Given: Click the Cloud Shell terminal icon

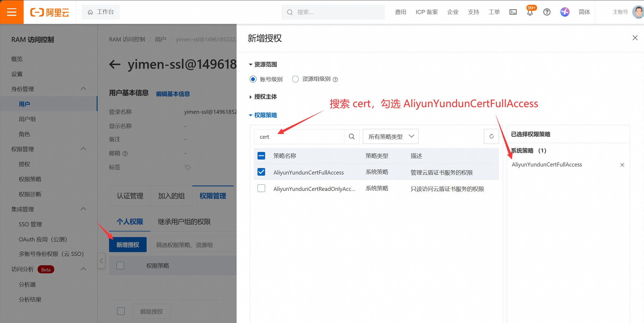Looking at the screenshot, I should (x=513, y=12).
